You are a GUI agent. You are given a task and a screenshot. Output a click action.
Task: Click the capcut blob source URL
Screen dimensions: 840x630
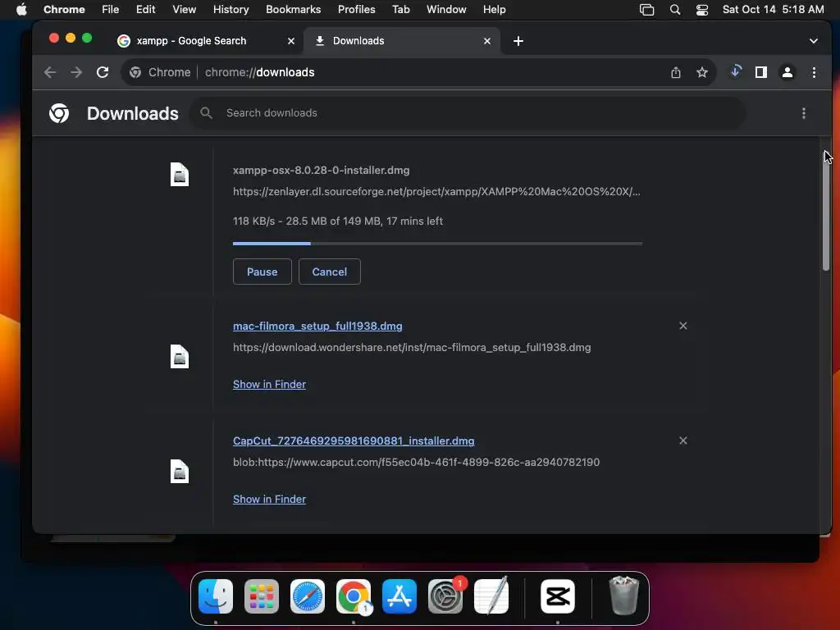pos(416,462)
